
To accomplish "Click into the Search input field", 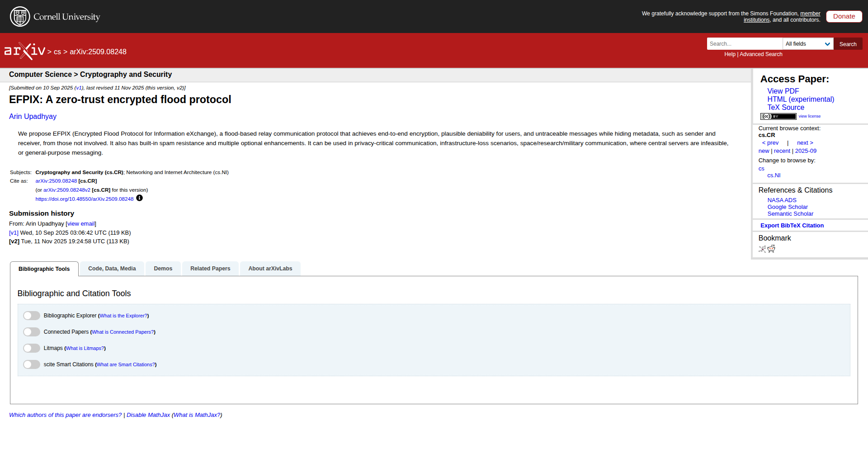I will click(x=744, y=44).
